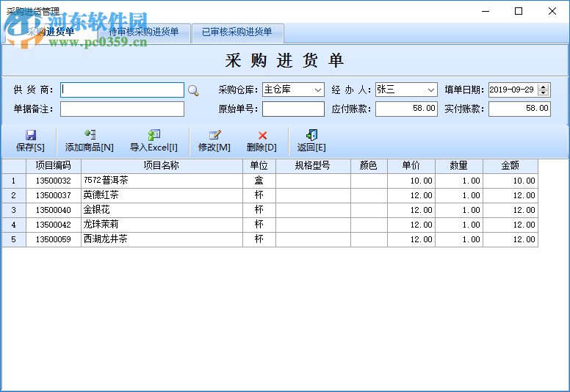Increase the 填单日期 date with up arrow
570x392 pixels.
tap(544, 87)
